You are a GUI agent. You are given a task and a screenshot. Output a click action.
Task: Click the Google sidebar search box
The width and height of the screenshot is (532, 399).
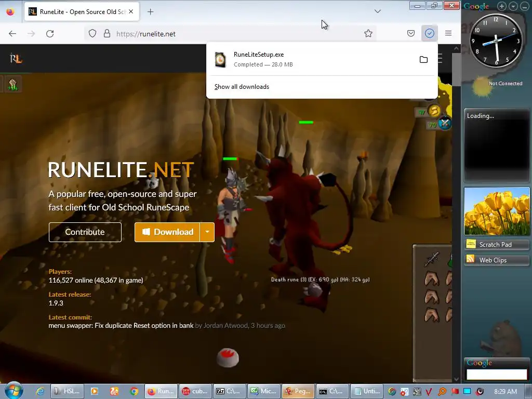[497, 375]
